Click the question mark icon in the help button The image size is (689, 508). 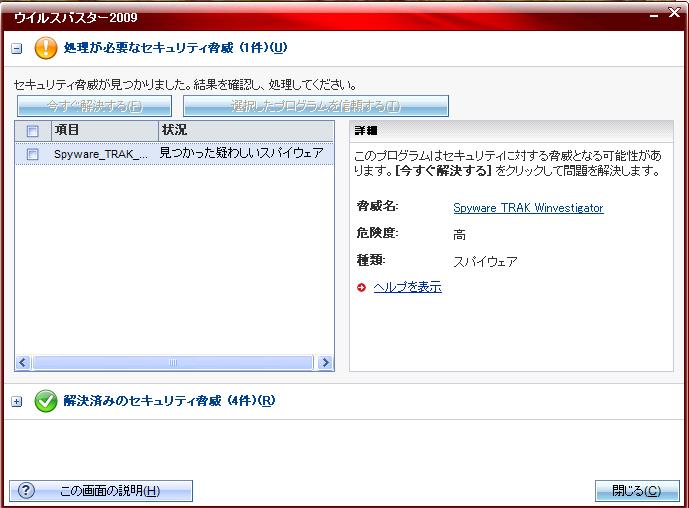pos(26,490)
